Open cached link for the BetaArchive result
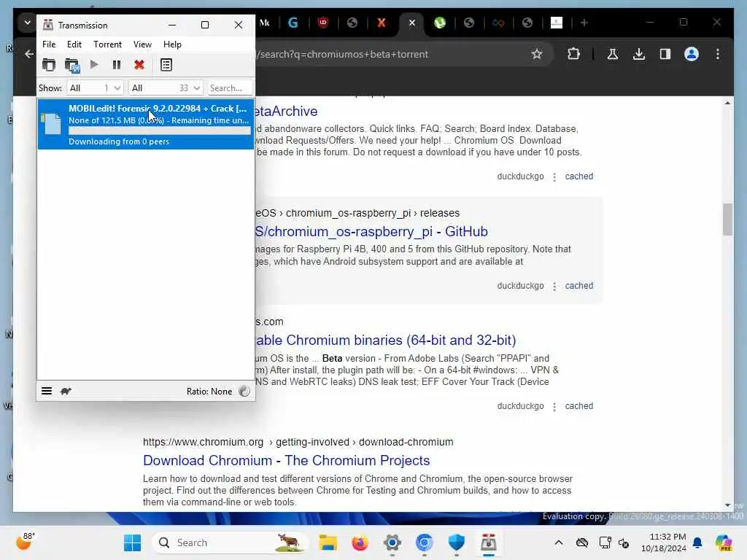 click(578, 176)
